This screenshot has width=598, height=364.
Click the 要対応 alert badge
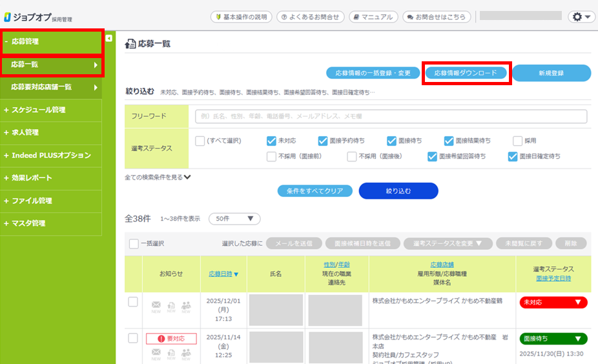click(171, 339)
